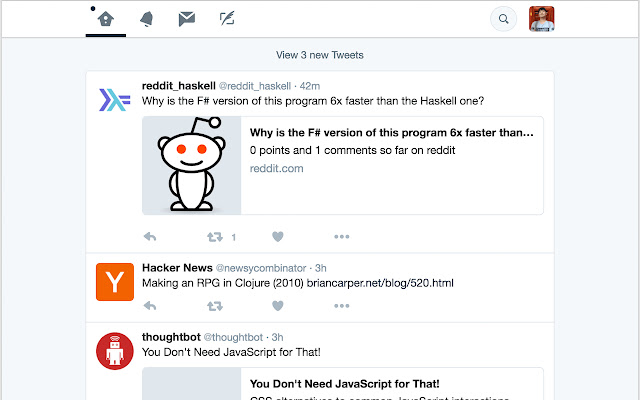Click the Reddit alien card thumbnail
640x400 pixels.
pyautogui.click(x=192, y=166)
